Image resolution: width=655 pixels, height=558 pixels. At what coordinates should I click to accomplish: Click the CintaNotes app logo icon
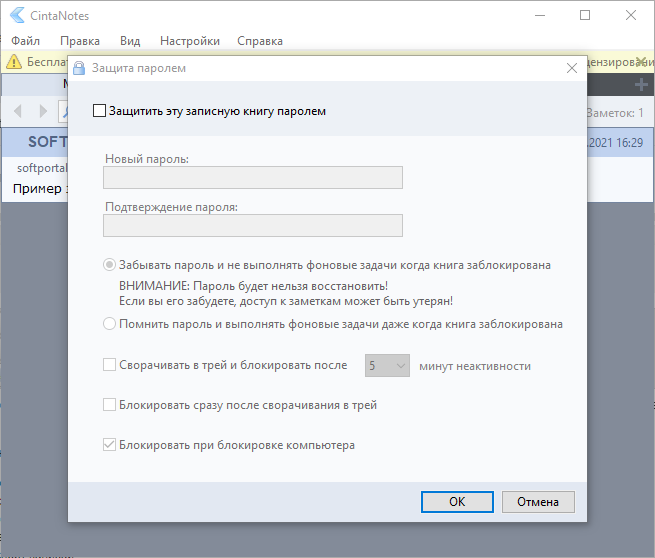click(17, 15)
